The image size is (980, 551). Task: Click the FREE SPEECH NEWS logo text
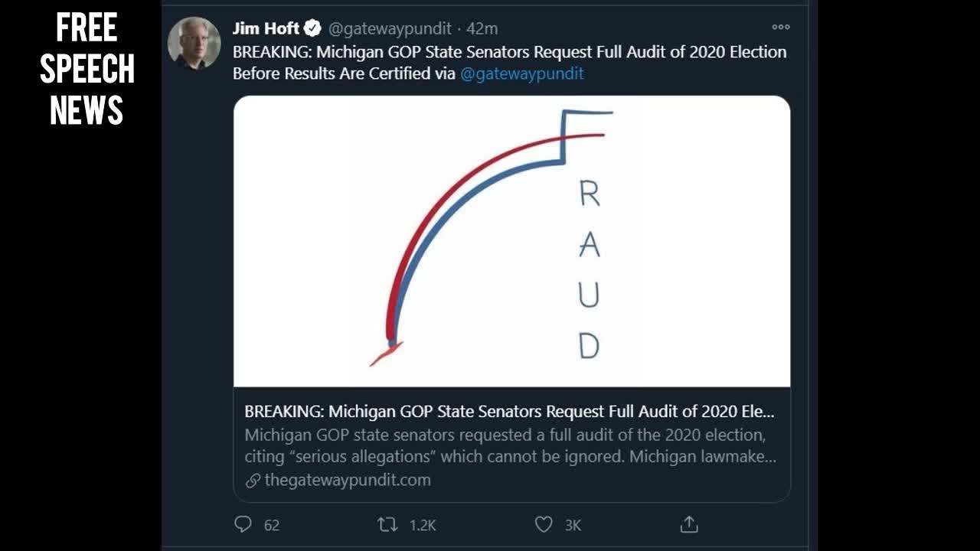click(87, 69)
